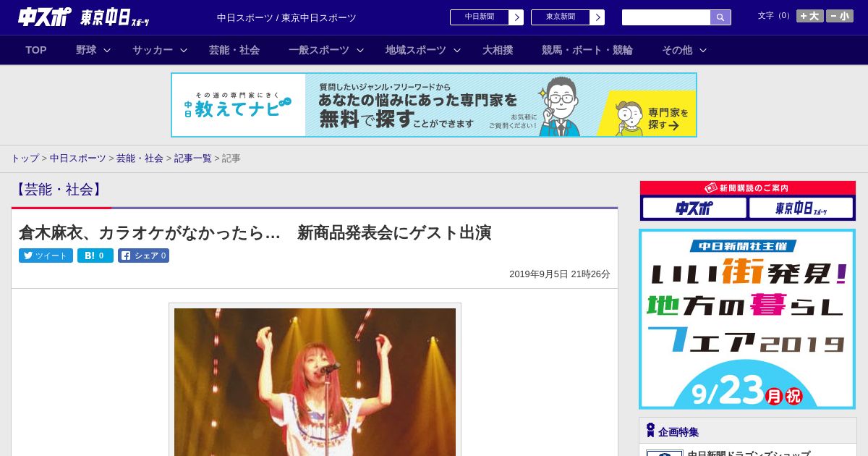
Task: Go to トップ breadcrumb link
Action: 25,158
